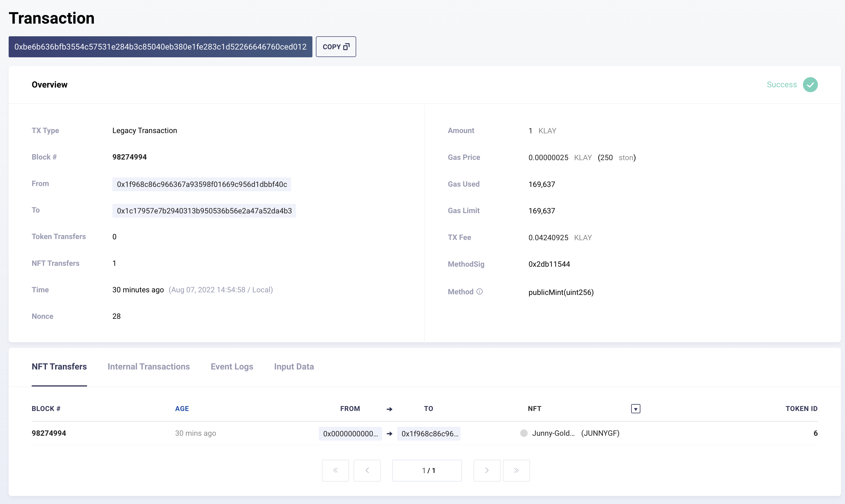Jump to last page double-chevron

pyautogui.click(x=516, y=470)
